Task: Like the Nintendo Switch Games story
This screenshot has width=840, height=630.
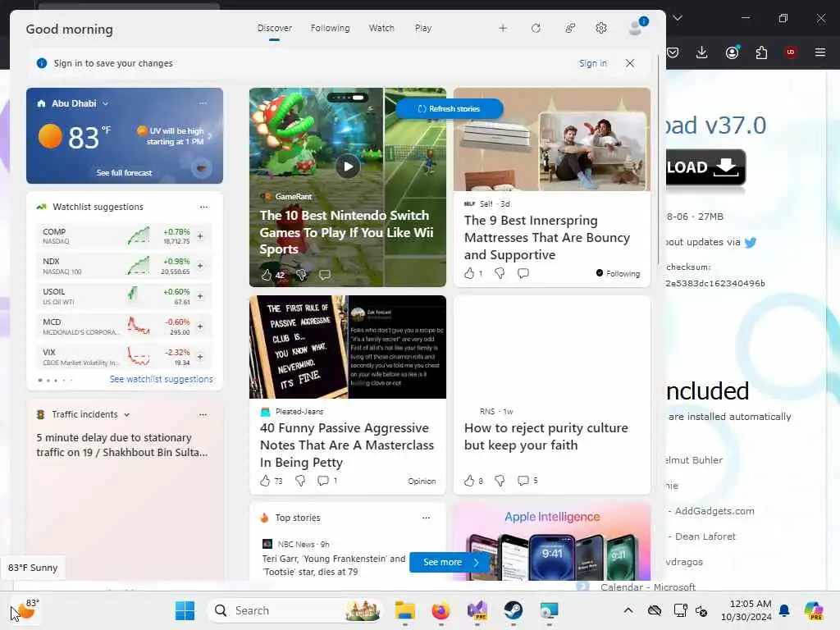Action: click(x=267, y=275)
